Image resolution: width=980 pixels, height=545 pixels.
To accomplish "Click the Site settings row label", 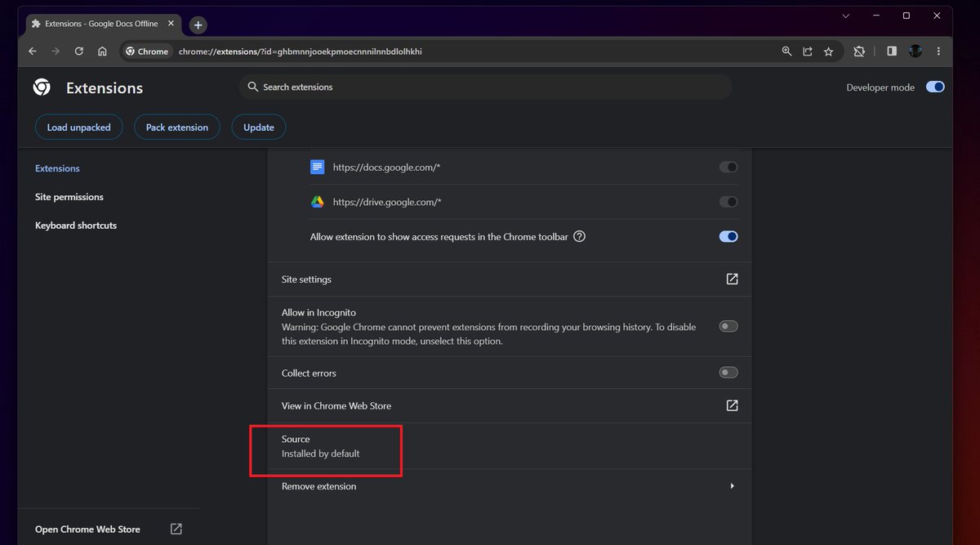I will (x=306, y=279).
